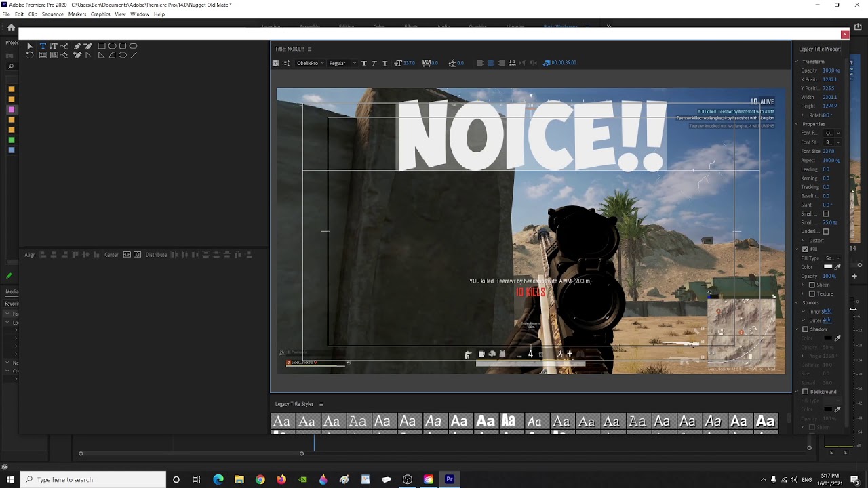This screenshot has height=488, width=868.
Task: Collapse the Transform section
Action: [x=797, y=62]
